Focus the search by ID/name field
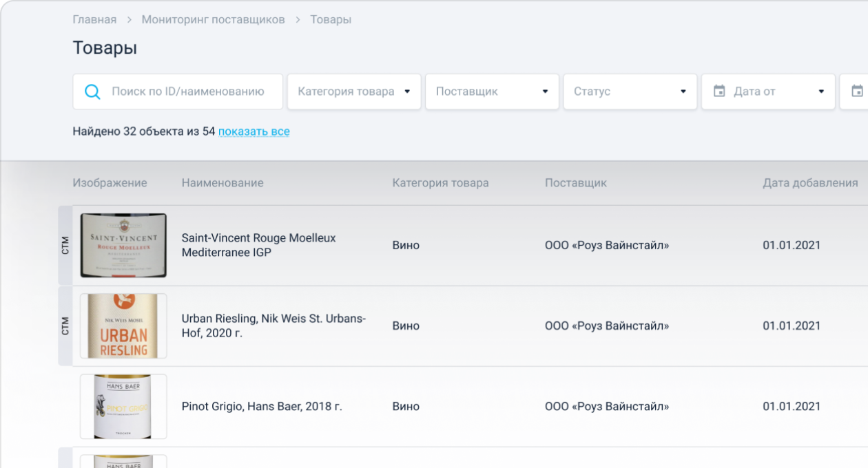Screen dimensions: 868x468 pyautogui.click(x=187, y=92)
